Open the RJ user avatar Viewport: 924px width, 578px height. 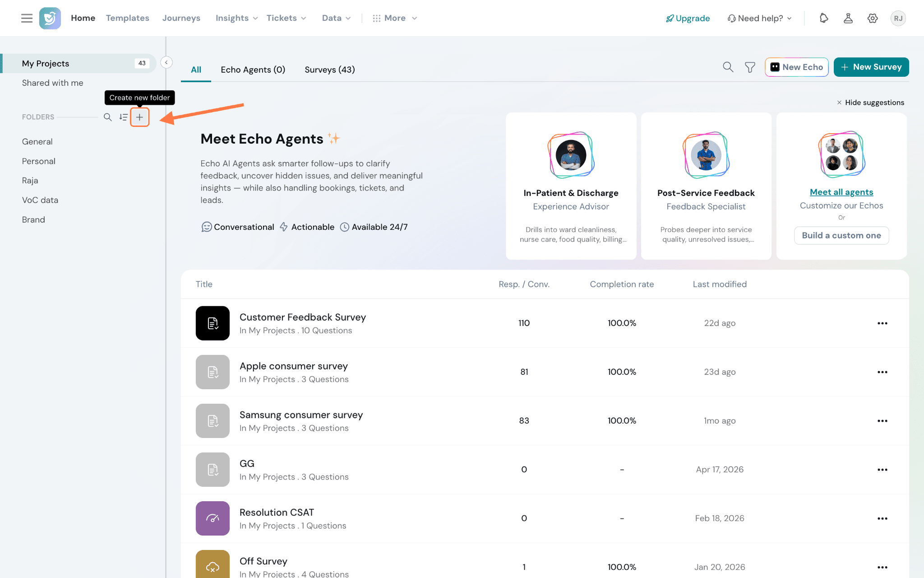[898, 18]
